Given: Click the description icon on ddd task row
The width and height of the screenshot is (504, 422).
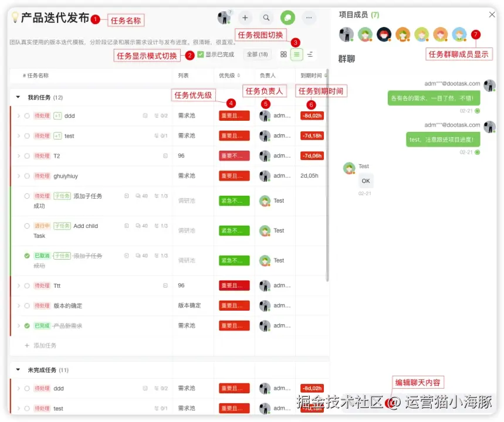Looking at the screenshot, I should [x=145, y=115].
